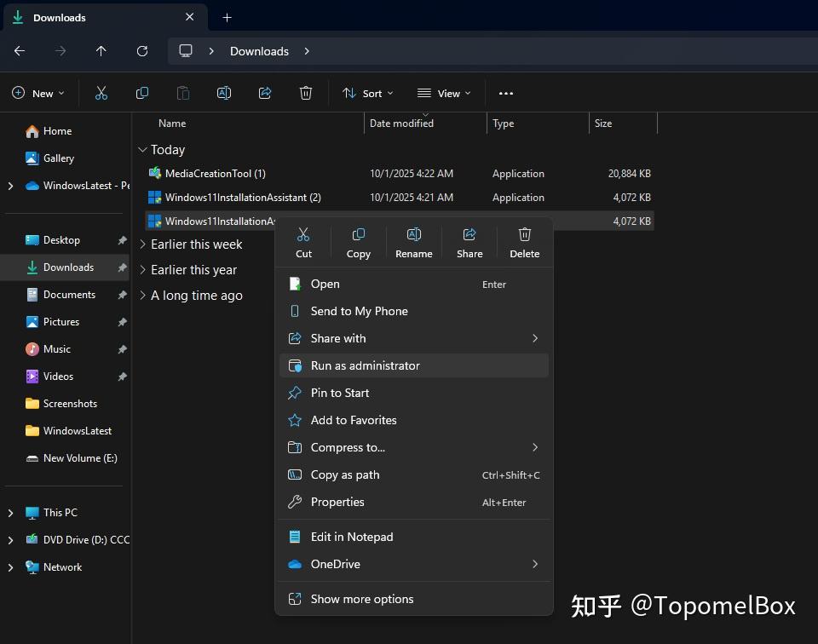Select Show more options
The width and height of the screenshot is (818, 644).
[x=414, y=599]
